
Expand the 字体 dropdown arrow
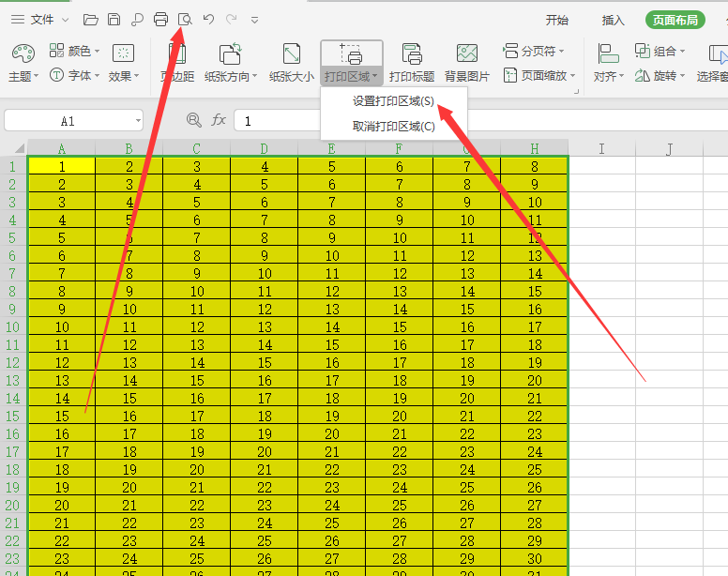click(97, 76)
